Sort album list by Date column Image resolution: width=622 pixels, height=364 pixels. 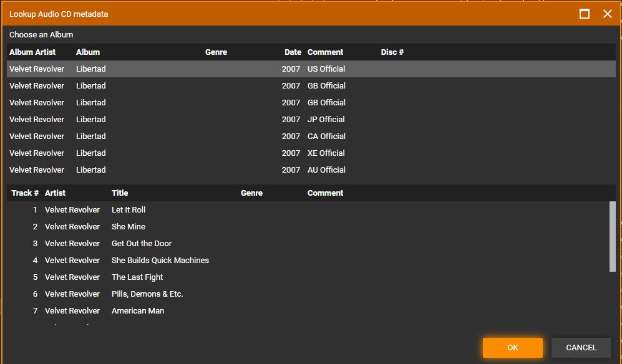[x=293, y=52]
